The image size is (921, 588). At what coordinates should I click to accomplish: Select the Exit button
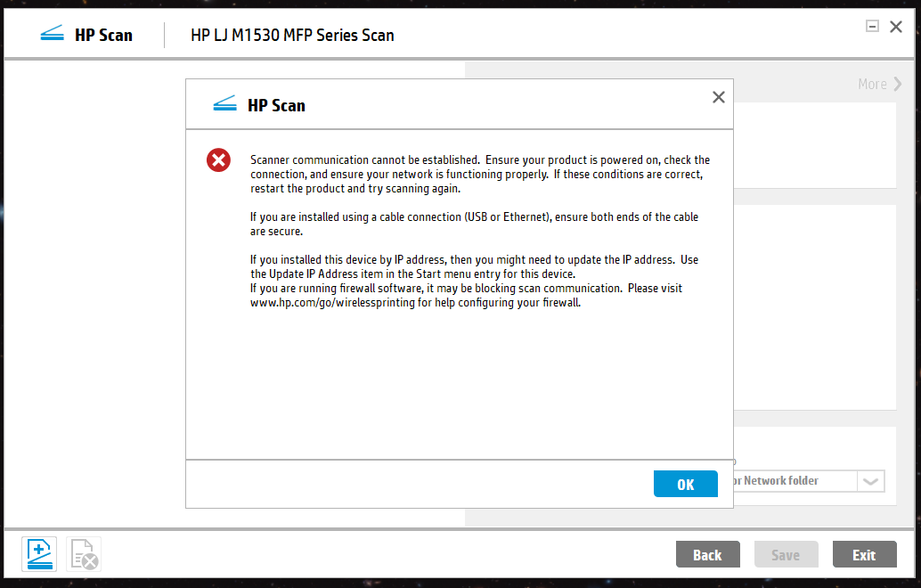[864, 554]
